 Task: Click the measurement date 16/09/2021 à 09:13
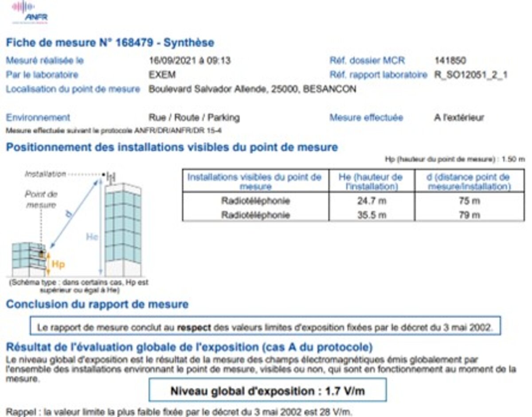click(189, 61)
